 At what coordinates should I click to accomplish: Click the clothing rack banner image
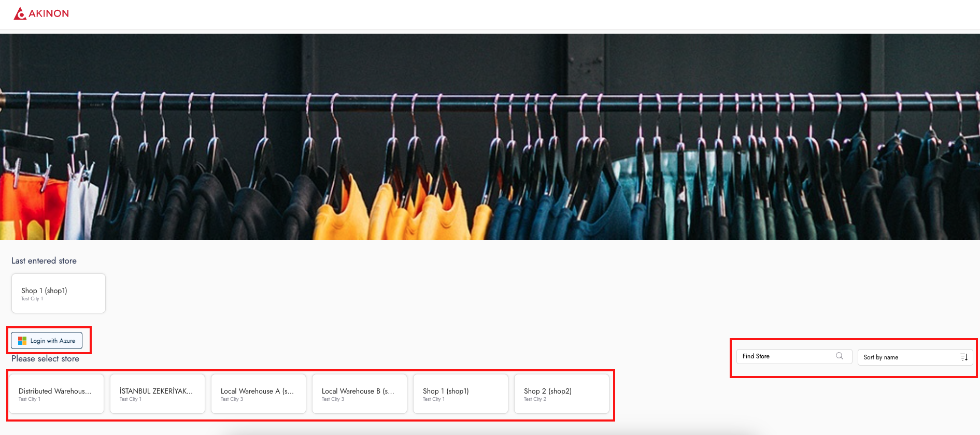click(x=490, y=137)
